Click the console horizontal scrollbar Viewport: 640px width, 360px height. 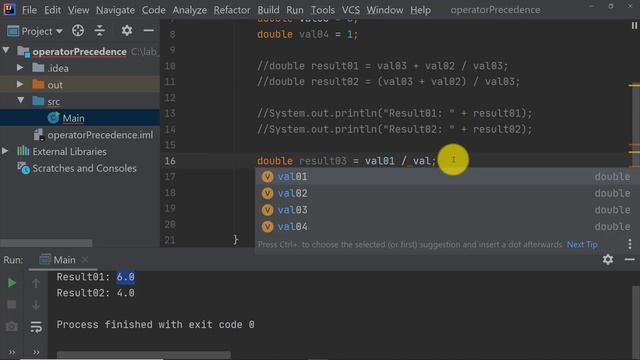pyautogui.click(x=144, y=354)
